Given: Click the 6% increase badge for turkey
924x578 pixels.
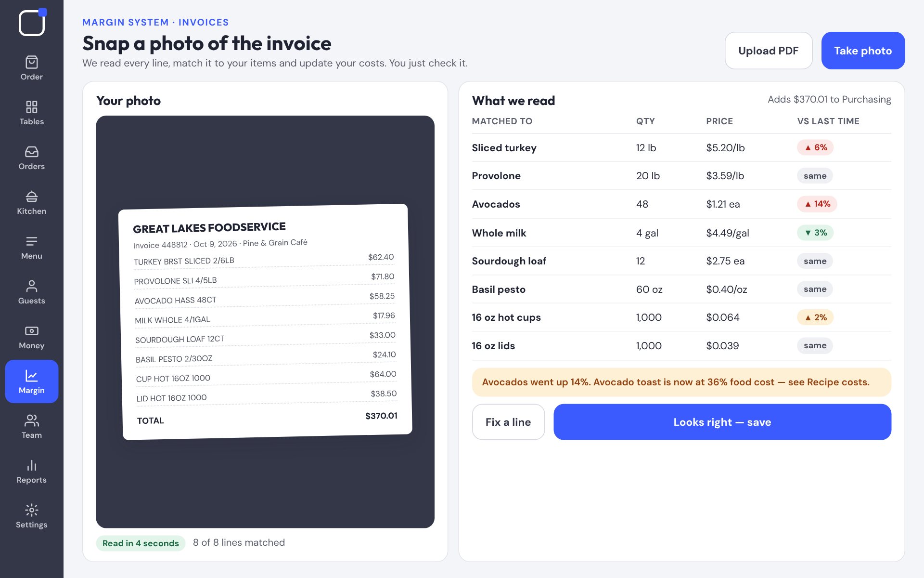Looking at the screenshot, I should pos(815,147).
